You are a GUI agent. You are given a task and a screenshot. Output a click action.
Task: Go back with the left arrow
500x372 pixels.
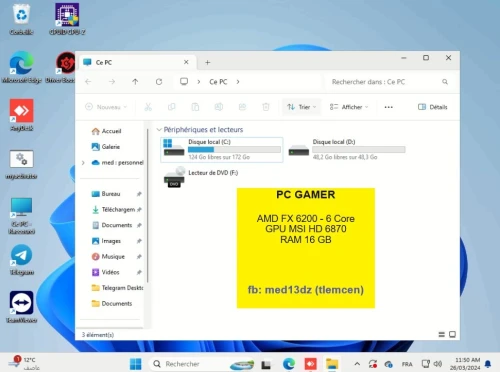[88, 82]
